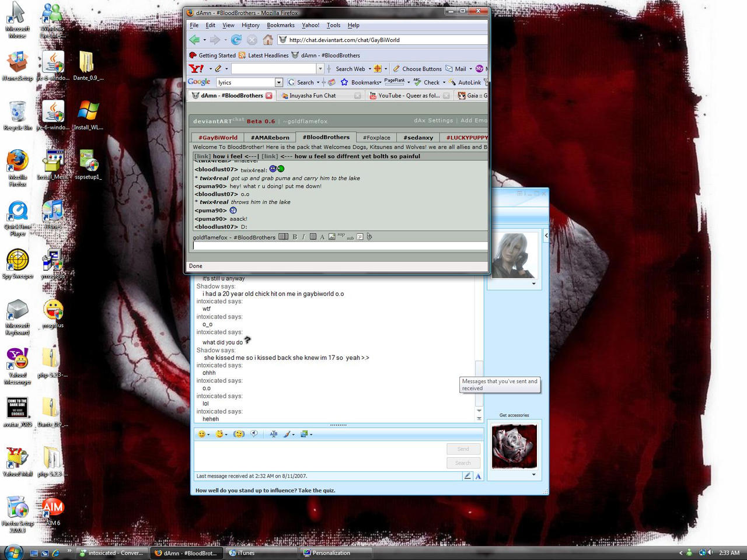Open the Tools menu in Firefox
Screen dimensions: 747x560
point(333,25)
